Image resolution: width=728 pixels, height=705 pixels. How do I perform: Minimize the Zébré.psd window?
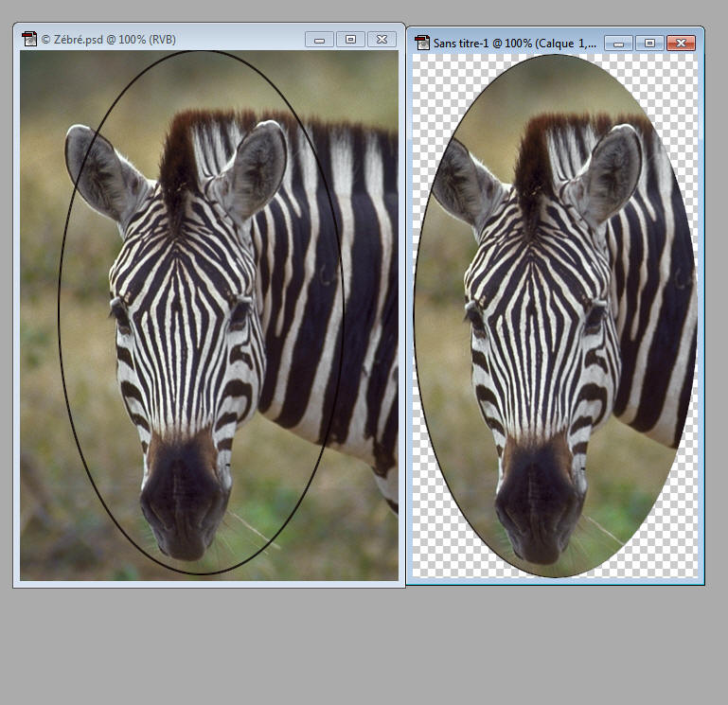click(319, 40)
